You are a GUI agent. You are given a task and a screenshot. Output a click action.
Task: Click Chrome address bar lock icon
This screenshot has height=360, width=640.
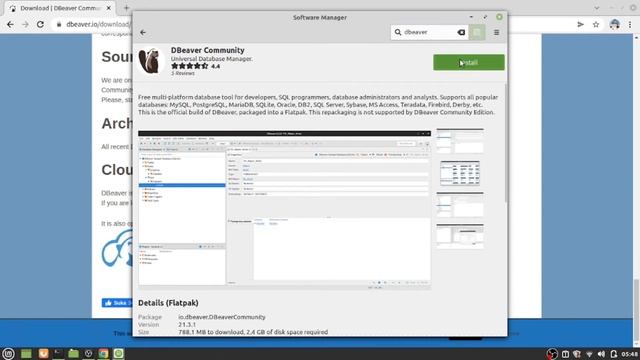tap(59, 24)
